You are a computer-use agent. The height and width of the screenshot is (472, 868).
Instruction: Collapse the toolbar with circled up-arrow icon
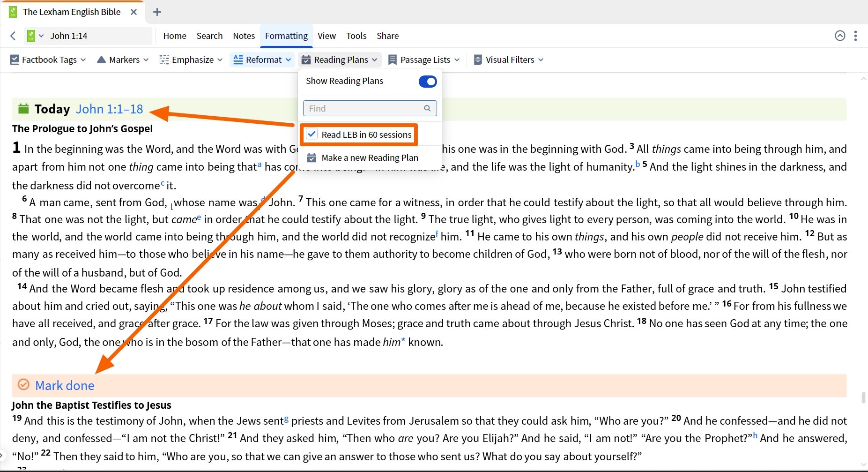(840, 36)
